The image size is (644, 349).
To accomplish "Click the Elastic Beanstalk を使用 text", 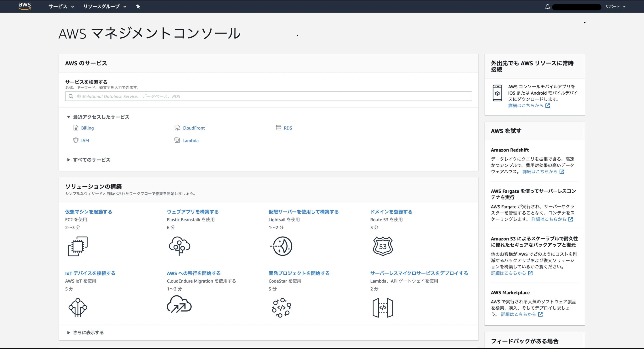I will click(191, 219).
